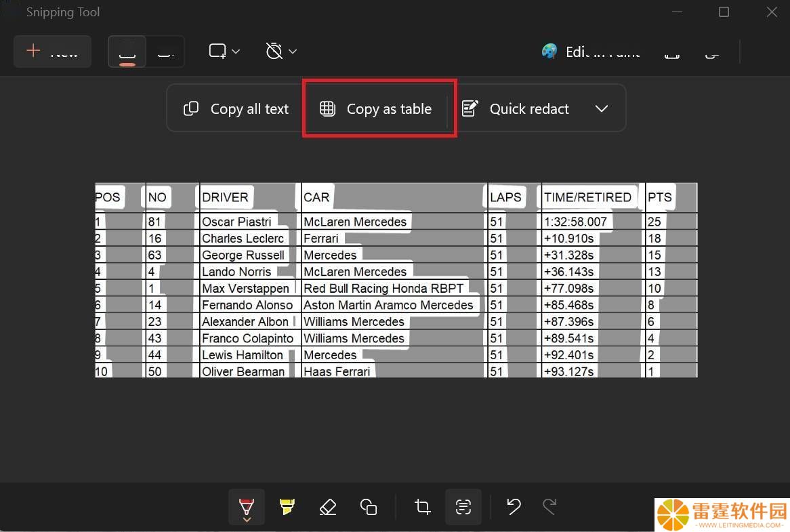790x532 pixels.
Task: Open the shapes tool
Action: [x=369, y=506]
